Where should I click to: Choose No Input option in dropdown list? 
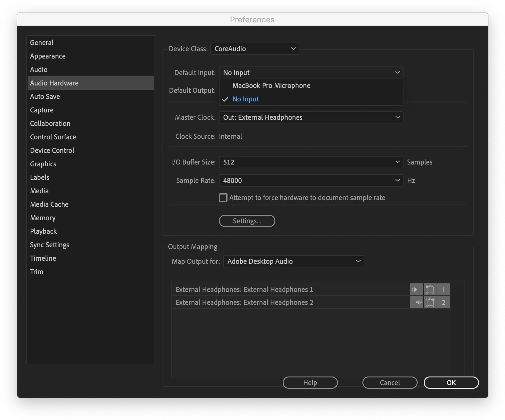pos(311,99)
